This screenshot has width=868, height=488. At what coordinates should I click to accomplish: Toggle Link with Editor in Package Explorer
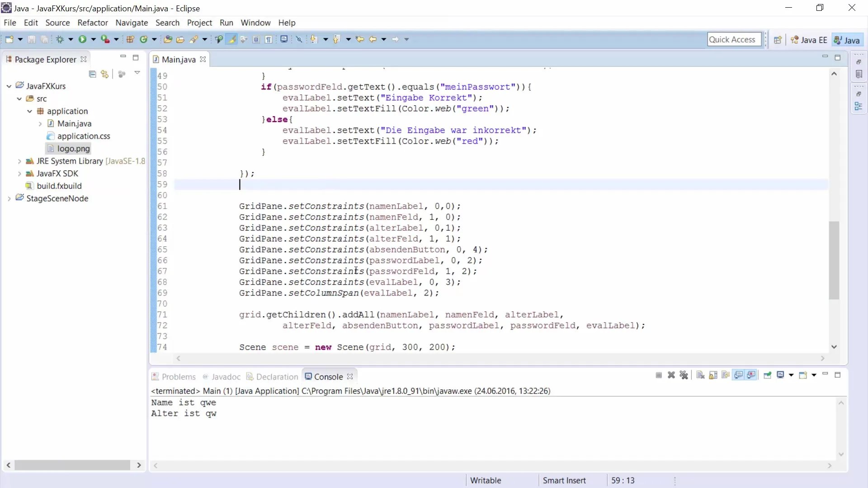coord(105,74)
